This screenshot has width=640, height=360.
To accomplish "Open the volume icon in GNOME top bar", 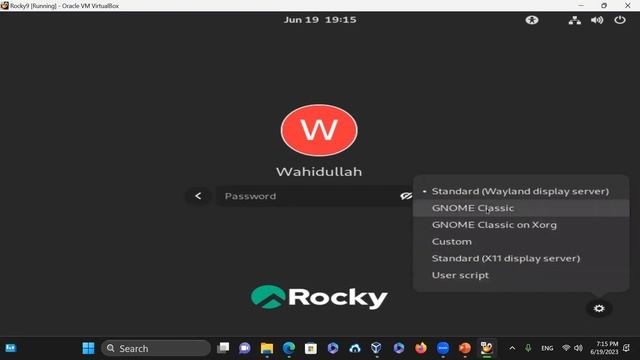I will pyautogui.click(x=597, y=20).
